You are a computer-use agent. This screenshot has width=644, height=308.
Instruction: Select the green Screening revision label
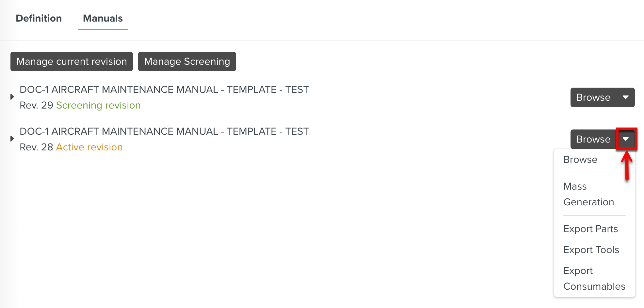(x=98, y=105)
